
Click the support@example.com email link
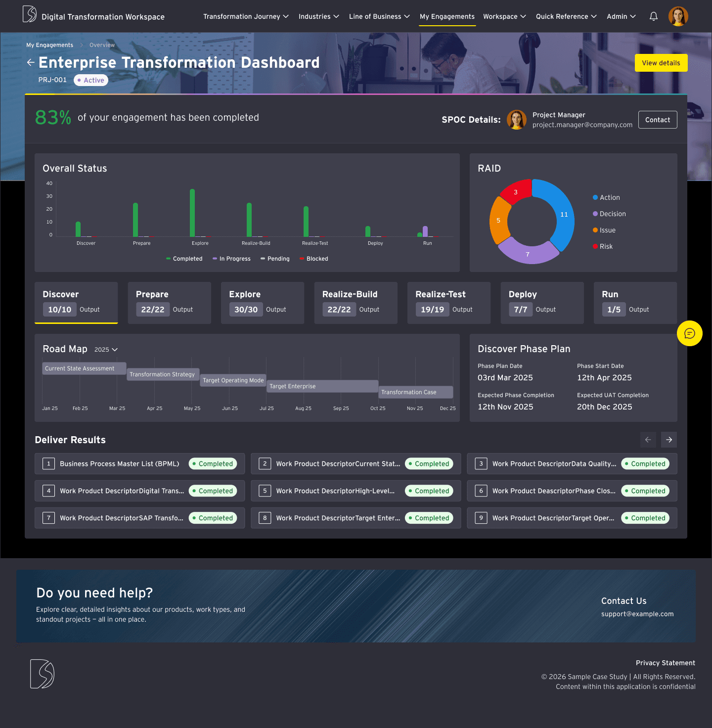(x=637, y=614)
